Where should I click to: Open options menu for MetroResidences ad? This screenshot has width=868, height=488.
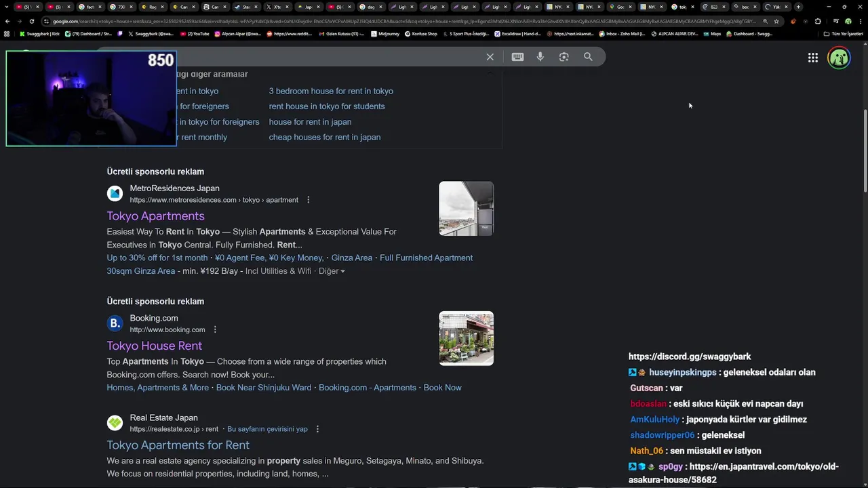[x=309, y=200]
